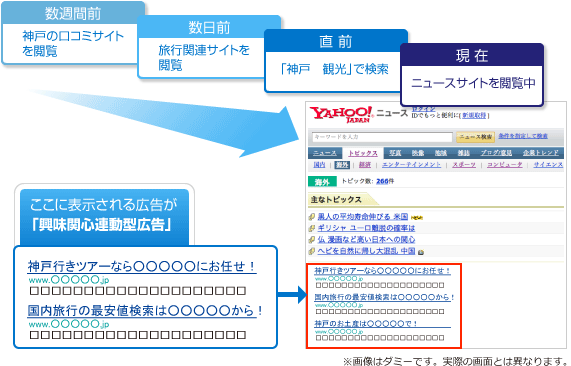571x366 pixels.
Task: Click the 神戸の口コミサイトを閲覧 text
Action: click(73, 43)
